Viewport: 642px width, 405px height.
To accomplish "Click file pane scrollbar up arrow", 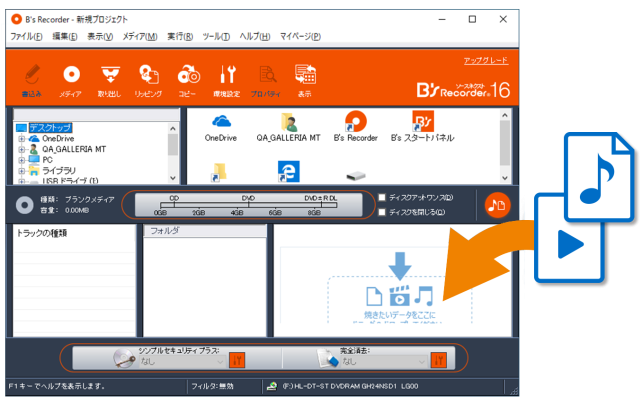I will (x=505, y=115).
